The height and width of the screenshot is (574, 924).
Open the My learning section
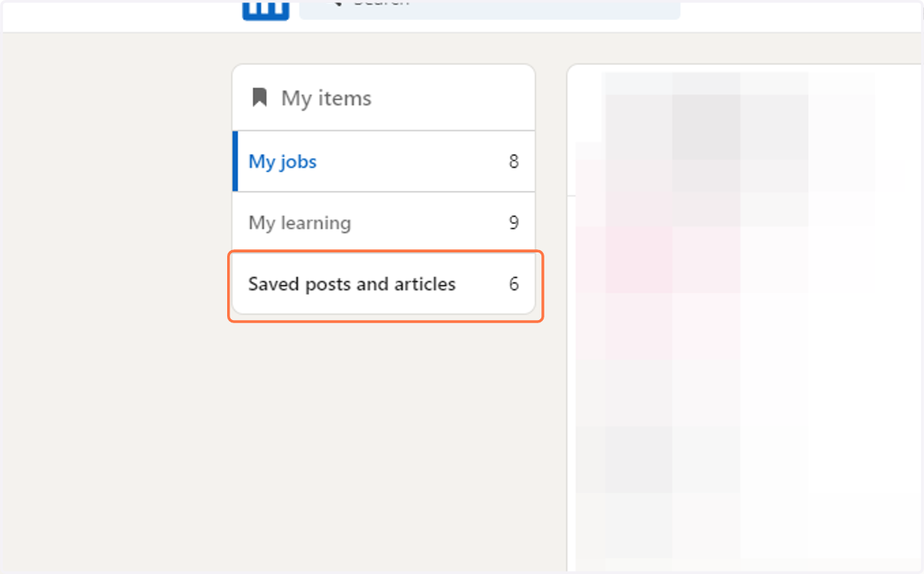[383, 223]
